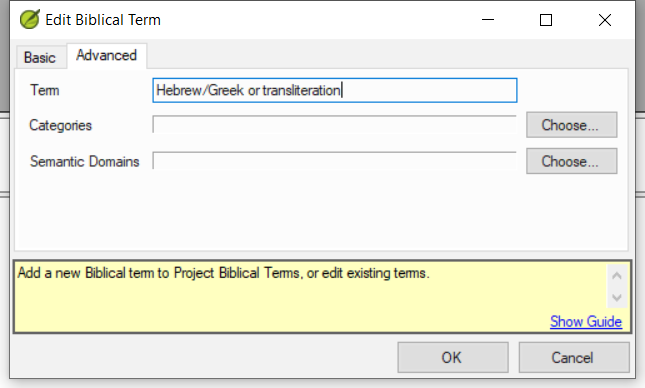Click the help pane scroll down arrow
The image size is (645, 388).
[617, 297]
